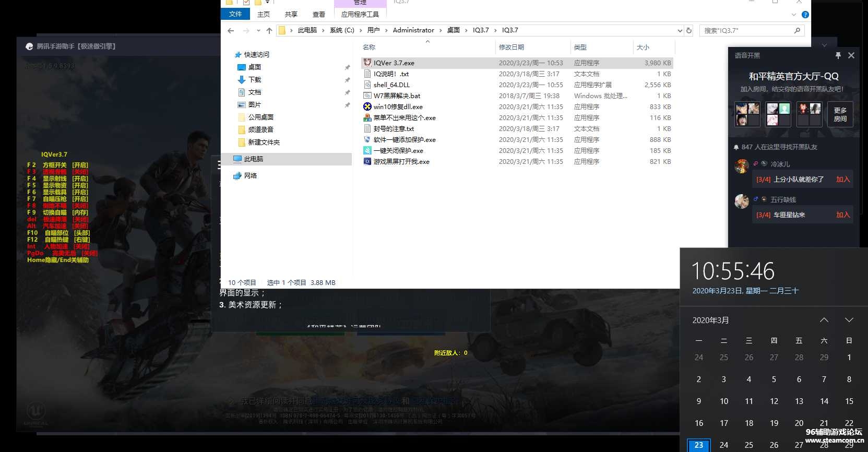
Task: Go back with Explorer's back arrow
Action: 231,30
